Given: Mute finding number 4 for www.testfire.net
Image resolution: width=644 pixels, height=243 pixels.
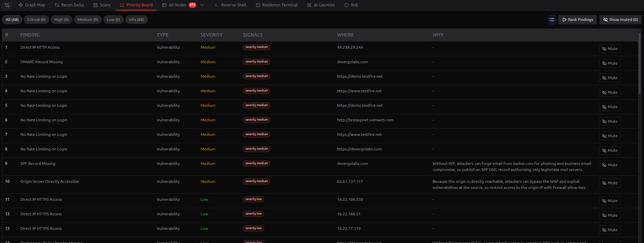Looking at the screenshot, I should 610,92.
